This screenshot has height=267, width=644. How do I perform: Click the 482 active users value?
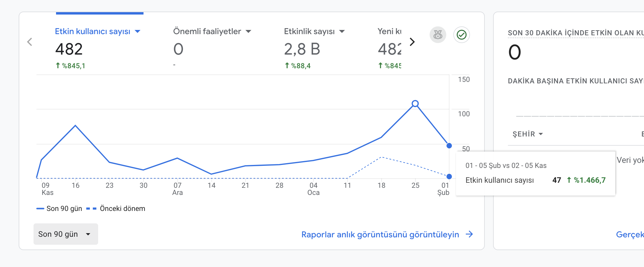69,49
